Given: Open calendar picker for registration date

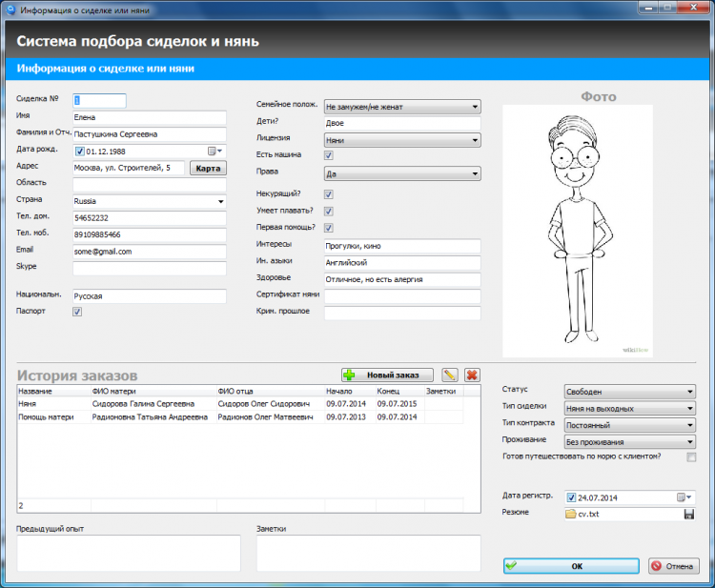Looking at the screenshot, I should click(x=683, y=497).
